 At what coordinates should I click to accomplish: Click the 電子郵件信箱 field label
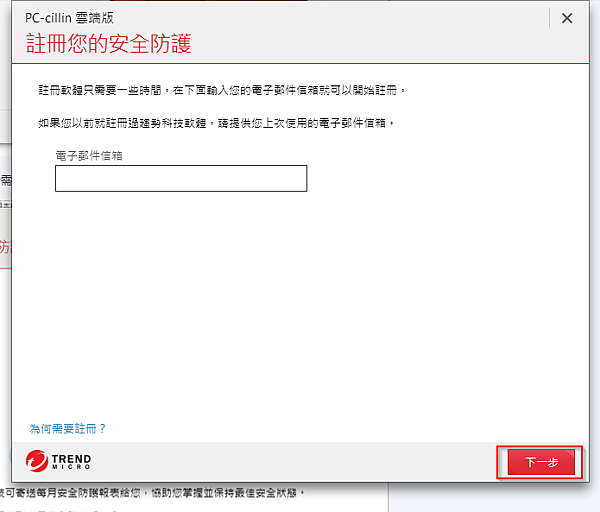(89, 156)
